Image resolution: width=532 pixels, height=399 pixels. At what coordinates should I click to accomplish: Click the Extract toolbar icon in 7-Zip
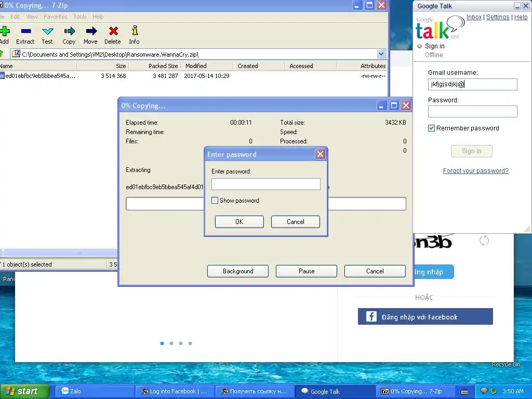[26, 31]
